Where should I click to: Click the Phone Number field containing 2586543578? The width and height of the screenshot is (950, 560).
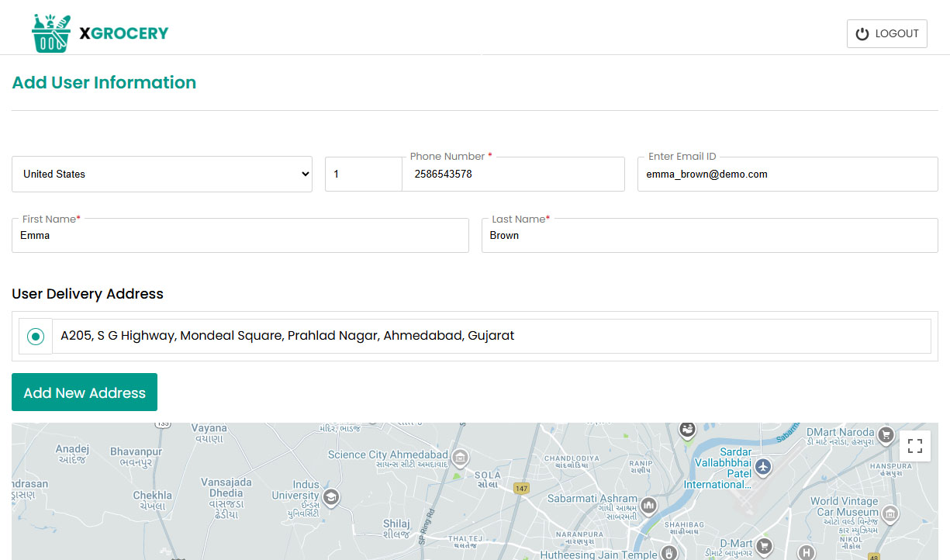point(513,174)
